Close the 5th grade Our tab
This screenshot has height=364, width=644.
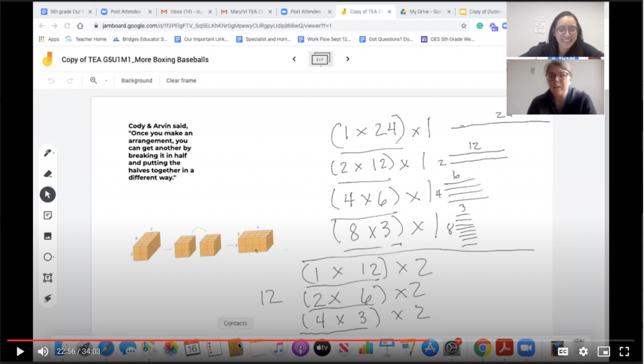pos(90,11)
